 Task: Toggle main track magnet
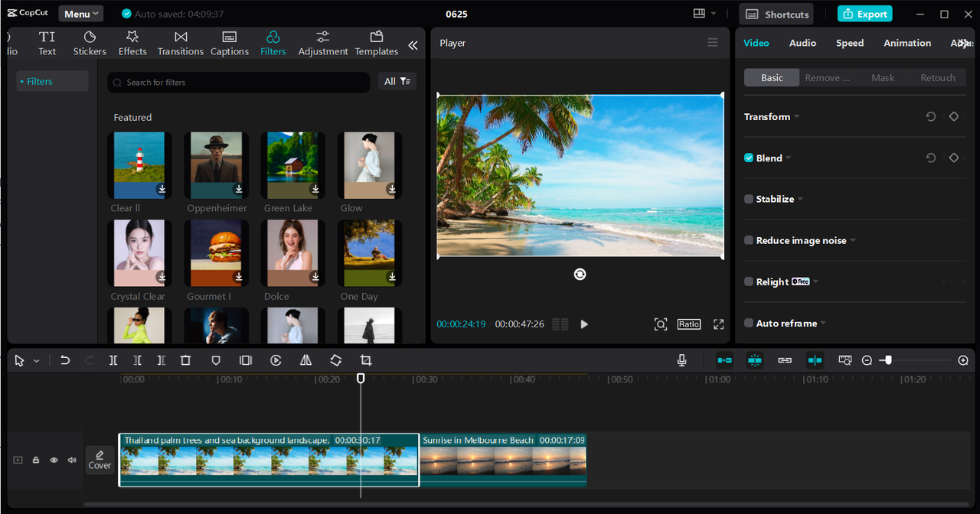click(724, 360)
